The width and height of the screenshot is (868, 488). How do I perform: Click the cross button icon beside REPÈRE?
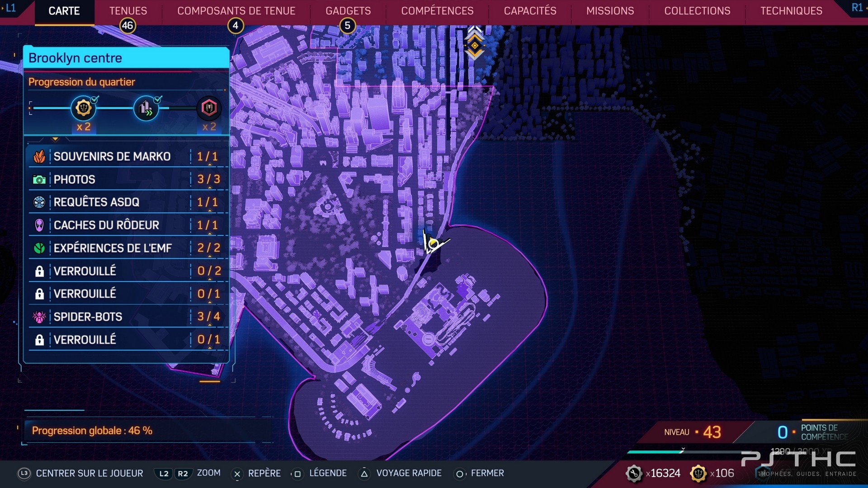(237, 474)
